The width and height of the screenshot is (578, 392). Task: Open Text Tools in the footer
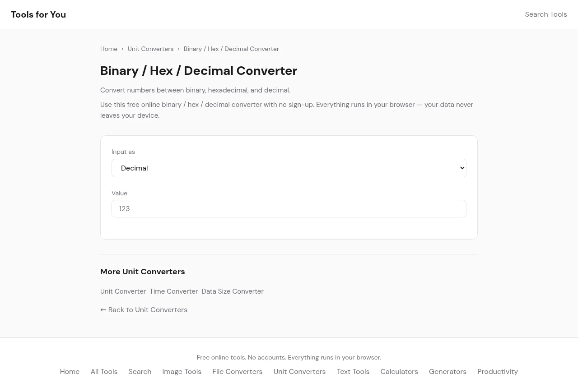click(x=353, y=372)
